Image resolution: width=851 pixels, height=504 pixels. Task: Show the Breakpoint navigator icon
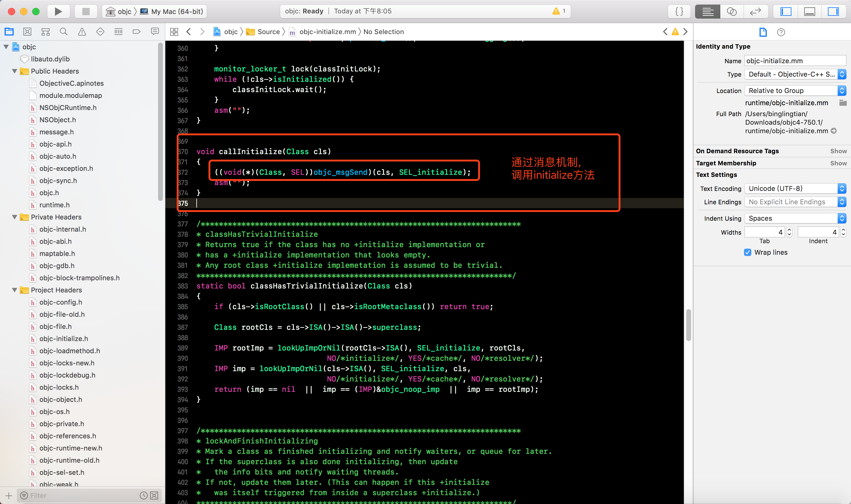tap(136, 32)
